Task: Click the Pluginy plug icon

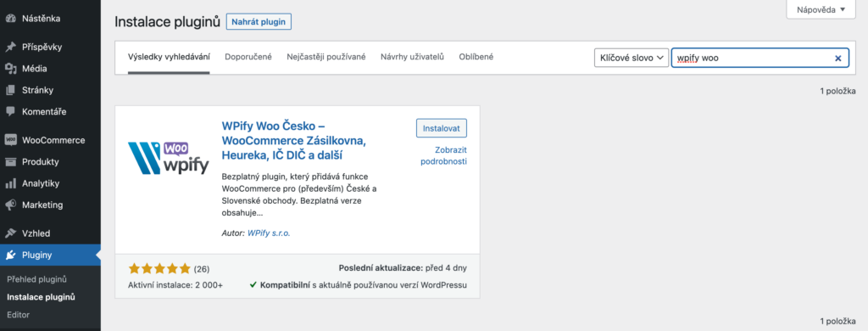Action: [10, 255]
